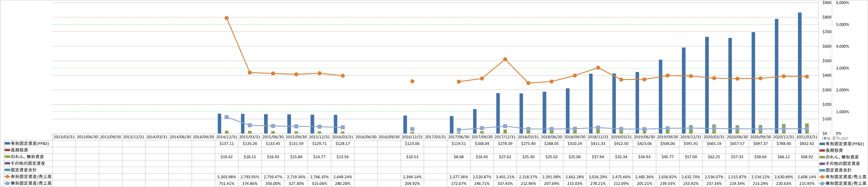
Task: Select the $508.06 cell
Action: [668, 144]
